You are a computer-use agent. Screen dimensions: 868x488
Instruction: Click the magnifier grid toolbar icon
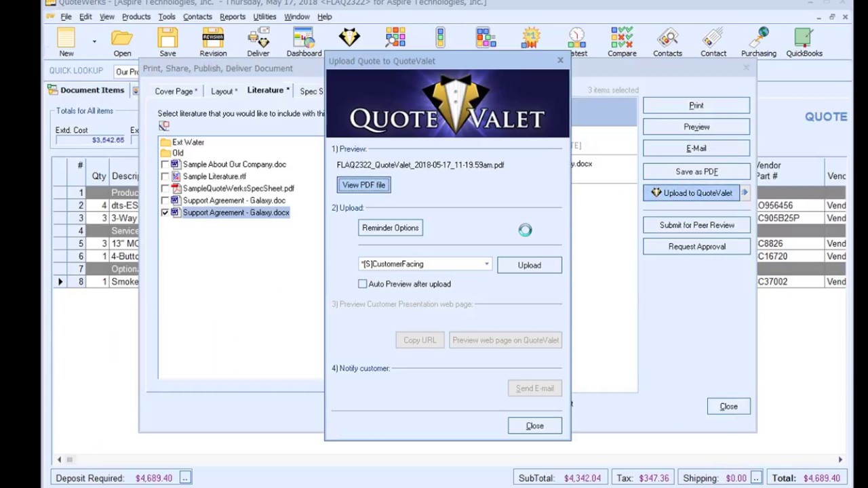(x=395, y=37)
